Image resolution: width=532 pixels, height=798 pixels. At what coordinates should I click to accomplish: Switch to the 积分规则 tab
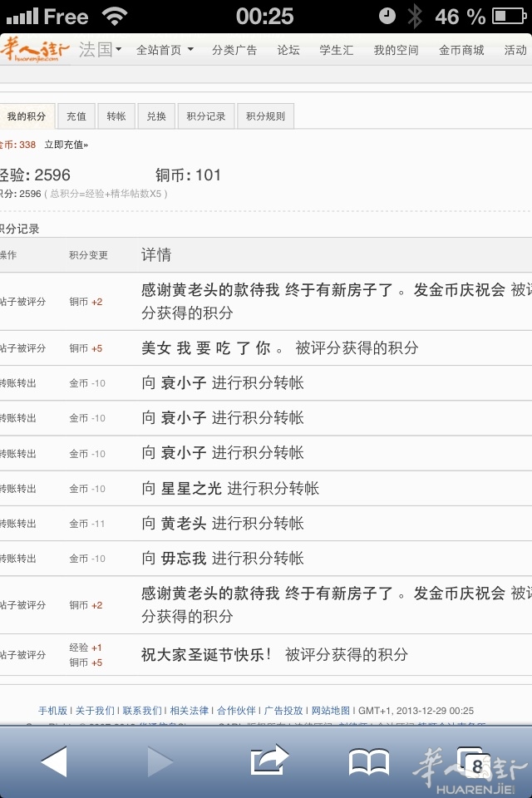(x=265, y=116)
